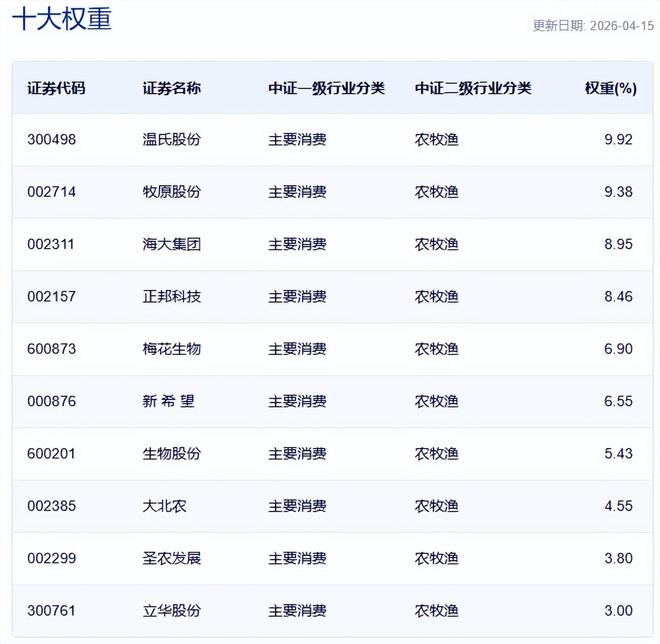Select stock name 圣农发展

172,559
